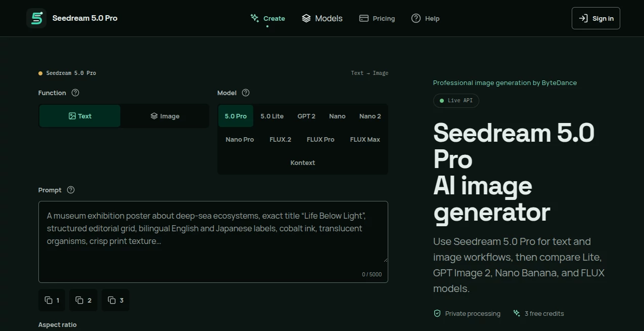Image resolution: width=644 pixels, height=331 pixels.
Task: Click the Seedream 5.0 Pro brand name
Action: (85, 18)
